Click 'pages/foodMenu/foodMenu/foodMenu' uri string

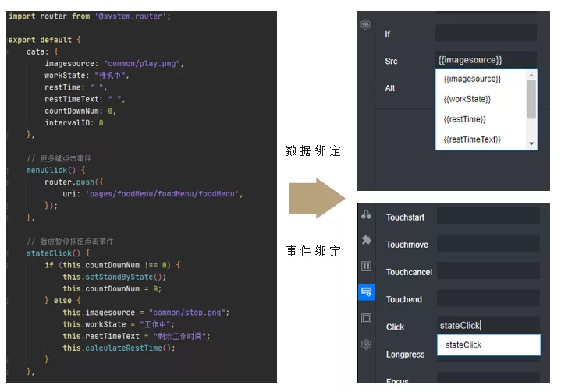coord(162,194)
